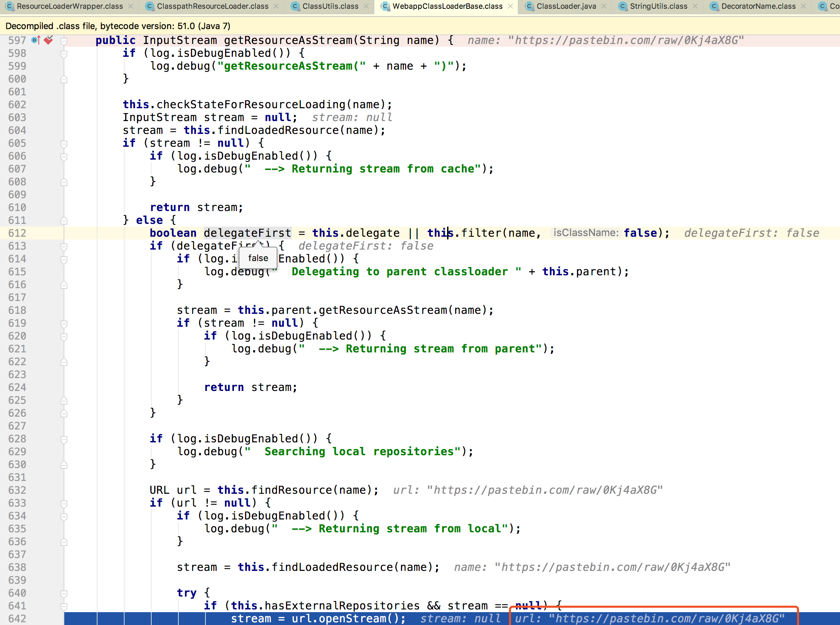Click the 'stream: null' inline hint on line 603
Viewport: 840px width, 625px height.
(x=352, y=117)
